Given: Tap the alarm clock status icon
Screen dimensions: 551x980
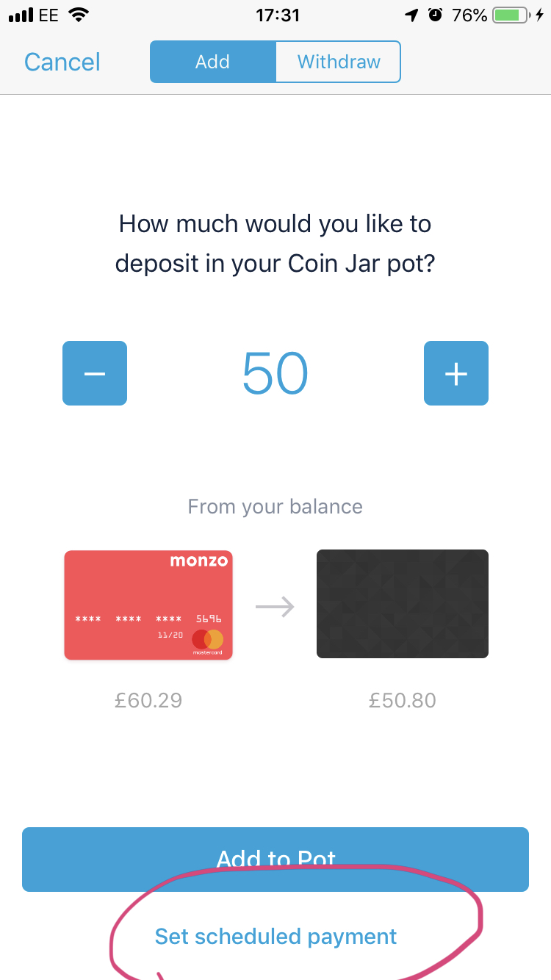Looking at the screenshot, I should point(436,15).
